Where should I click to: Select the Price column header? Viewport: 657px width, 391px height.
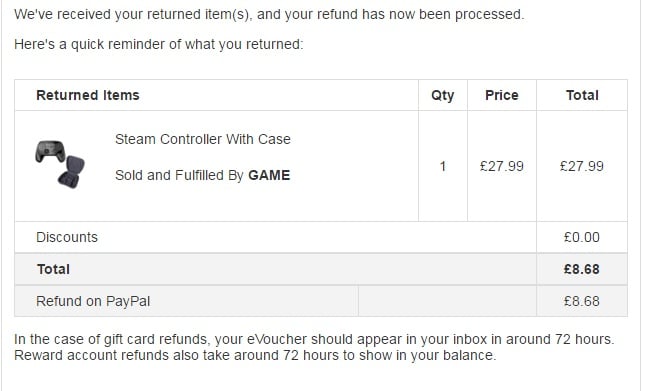(502, 95)
